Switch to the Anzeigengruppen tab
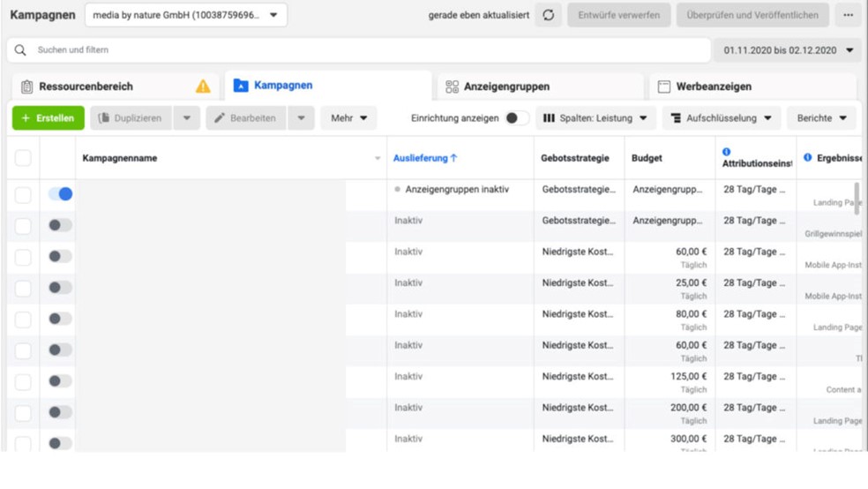 [540, 87]
